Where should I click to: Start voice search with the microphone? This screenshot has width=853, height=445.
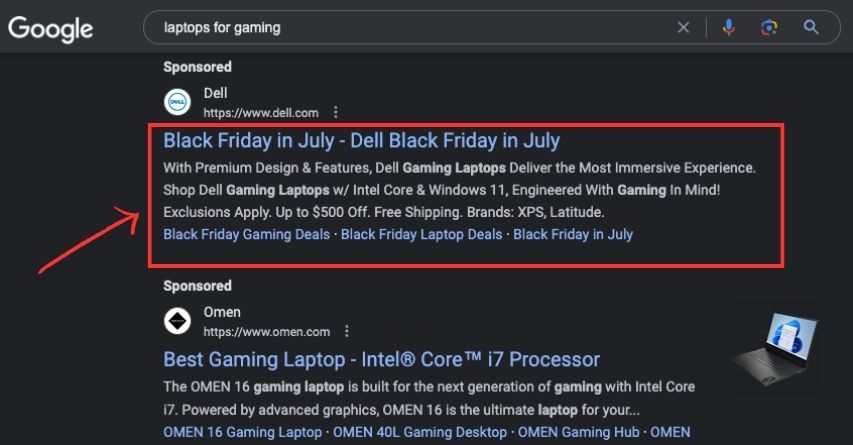pyautogui.click(x=729, y=28)
